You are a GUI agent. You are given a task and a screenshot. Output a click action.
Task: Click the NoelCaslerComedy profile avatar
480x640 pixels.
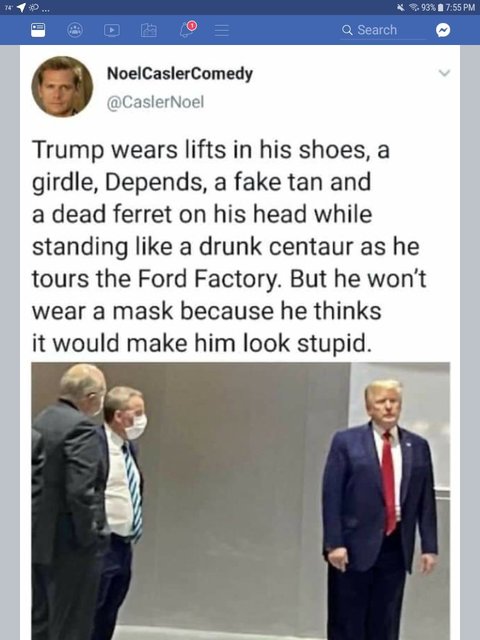[62, 87]
